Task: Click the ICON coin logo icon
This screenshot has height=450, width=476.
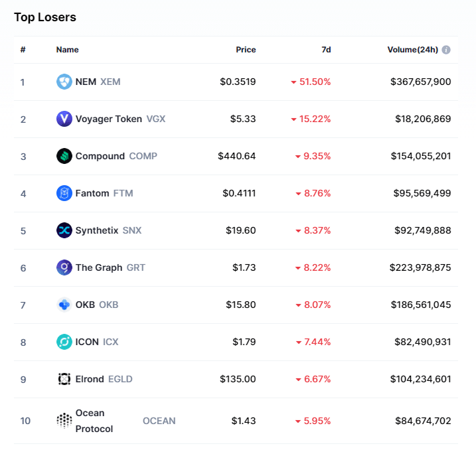Action: pyautogui.click(x=64, y=342)
